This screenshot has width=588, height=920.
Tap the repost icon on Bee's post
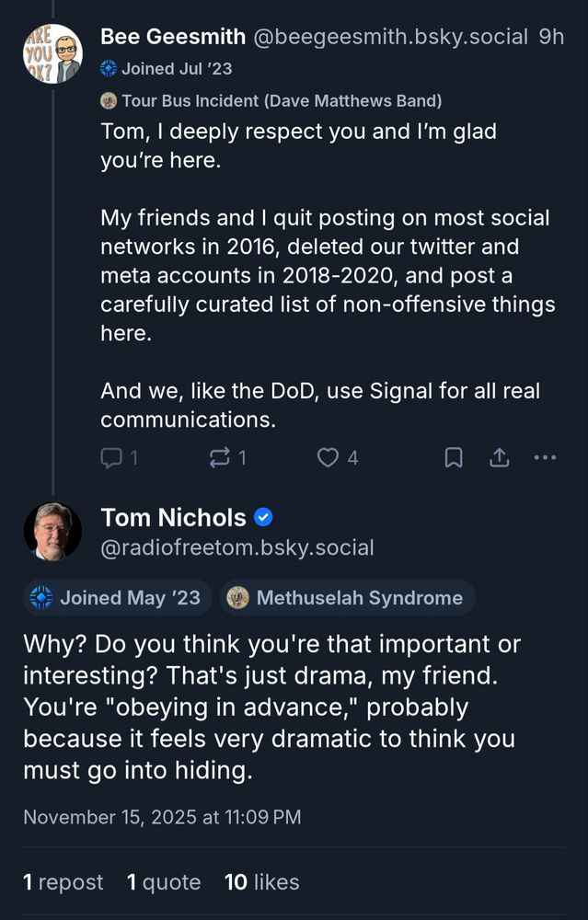220,457
